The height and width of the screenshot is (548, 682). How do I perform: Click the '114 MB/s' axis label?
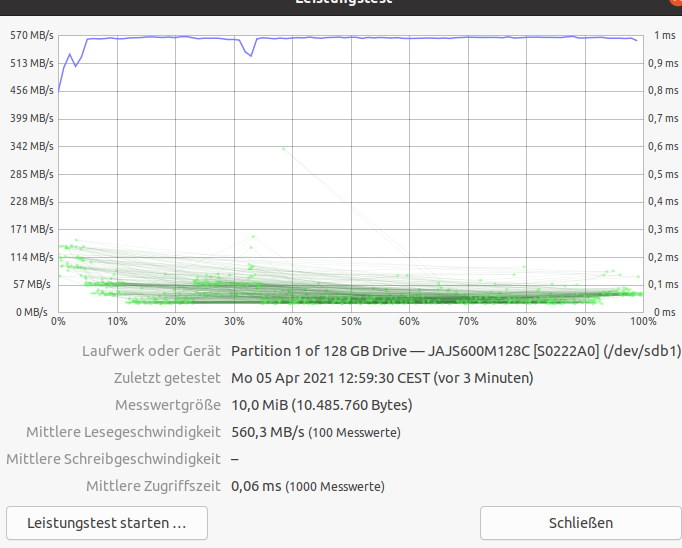(32, 257)
